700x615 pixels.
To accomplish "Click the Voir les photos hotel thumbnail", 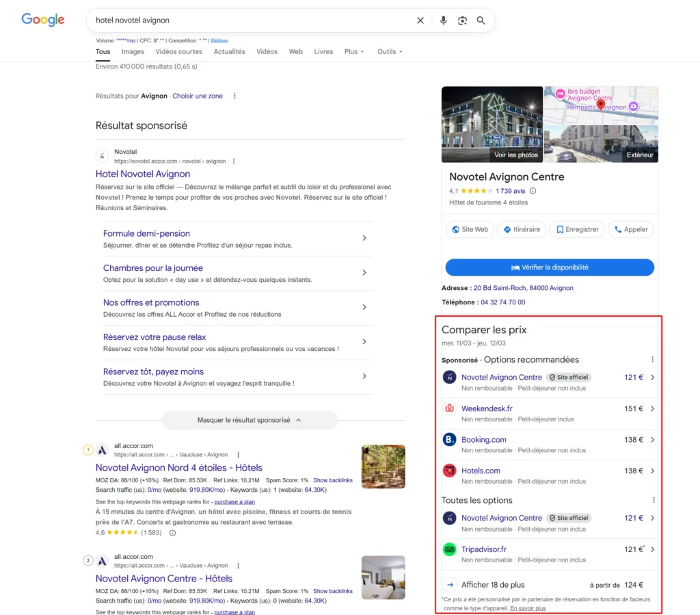I will tap(492, 125).
